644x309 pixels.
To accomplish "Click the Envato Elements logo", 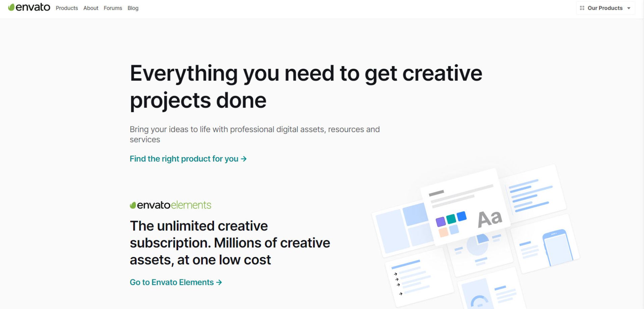I will tap(170, 205).
